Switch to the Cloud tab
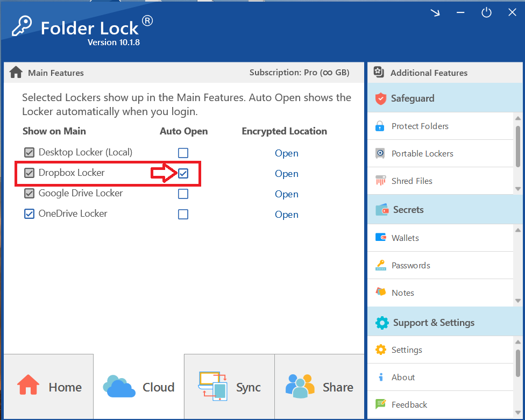 (139, 387)
